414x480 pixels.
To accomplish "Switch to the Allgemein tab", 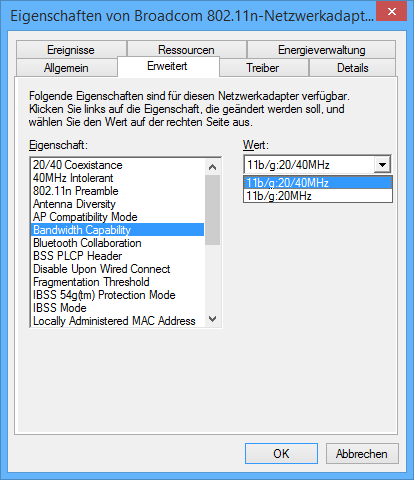I will (x=67, y=68).
